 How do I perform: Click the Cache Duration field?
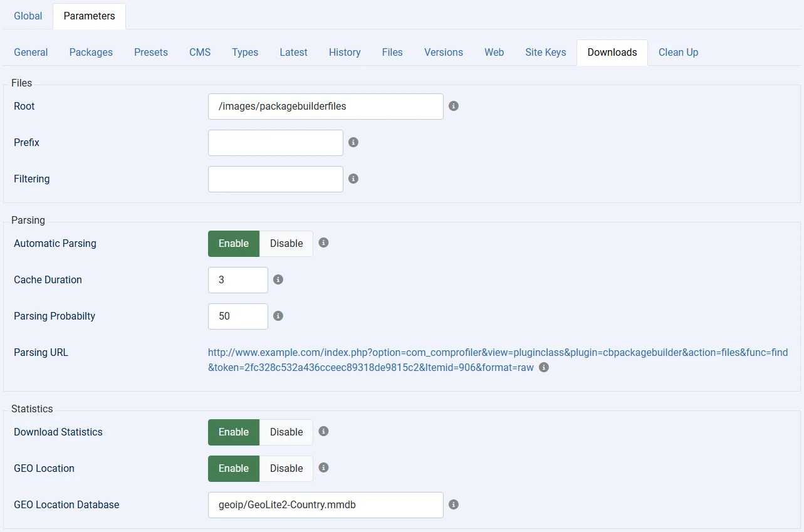tap(238, 279)
